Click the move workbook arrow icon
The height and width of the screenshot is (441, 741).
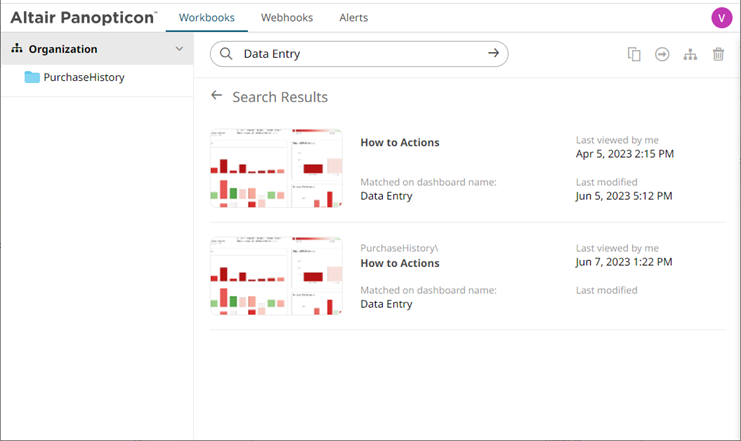pos(662,54)
